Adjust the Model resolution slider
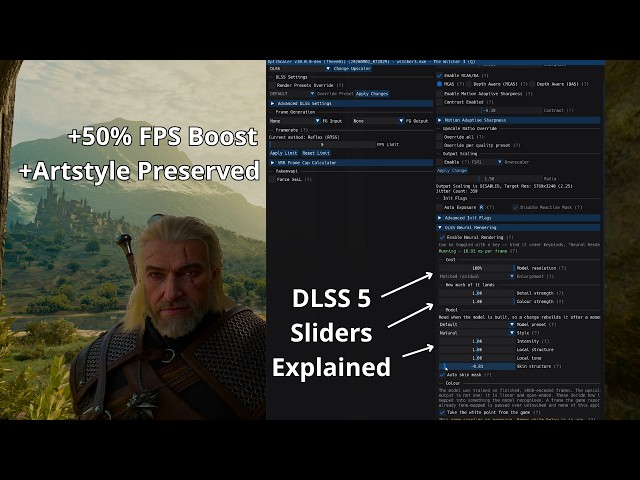 [x=477, y=268]
